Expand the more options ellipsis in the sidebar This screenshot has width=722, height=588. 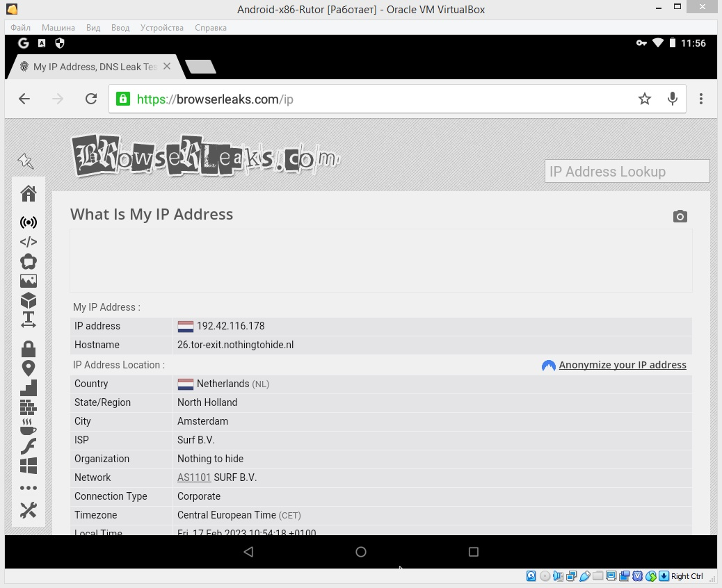pos(29,488)
